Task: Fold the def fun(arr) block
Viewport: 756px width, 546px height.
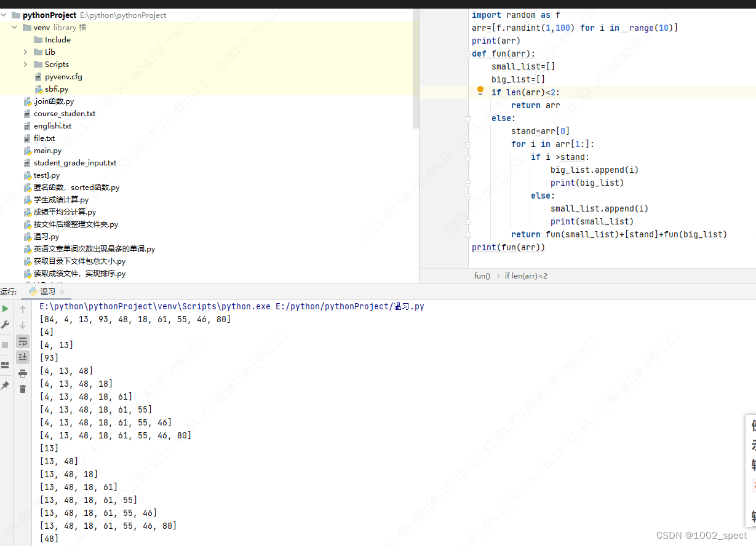Action: 468,53
